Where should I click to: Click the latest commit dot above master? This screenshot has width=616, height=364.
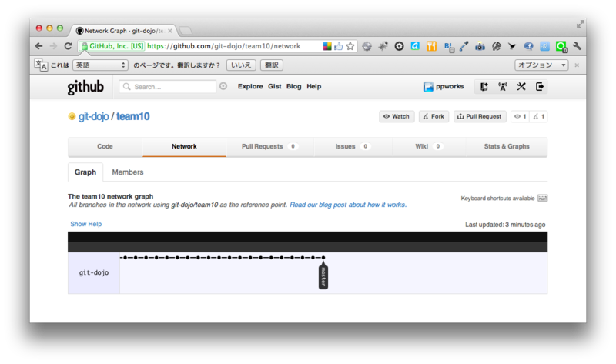click(x=323, y=258)
